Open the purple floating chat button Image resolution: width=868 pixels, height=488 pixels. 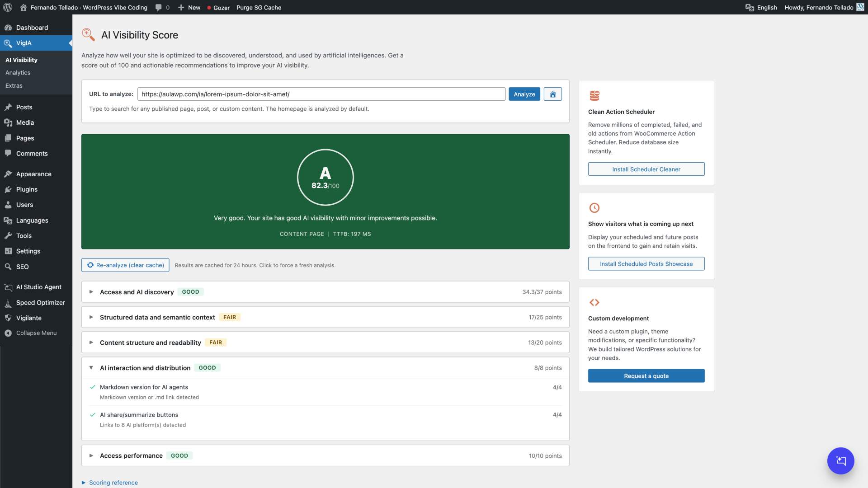click(x=840, y=460)
